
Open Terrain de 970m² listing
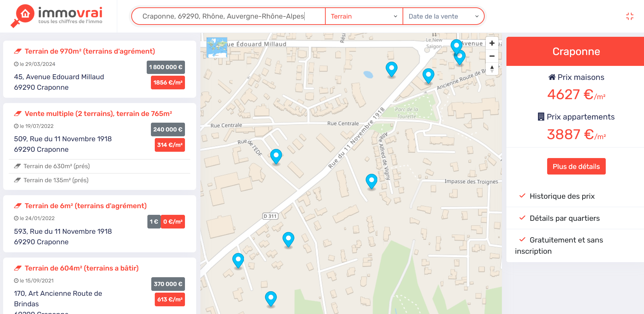click(x=89, y=52)
